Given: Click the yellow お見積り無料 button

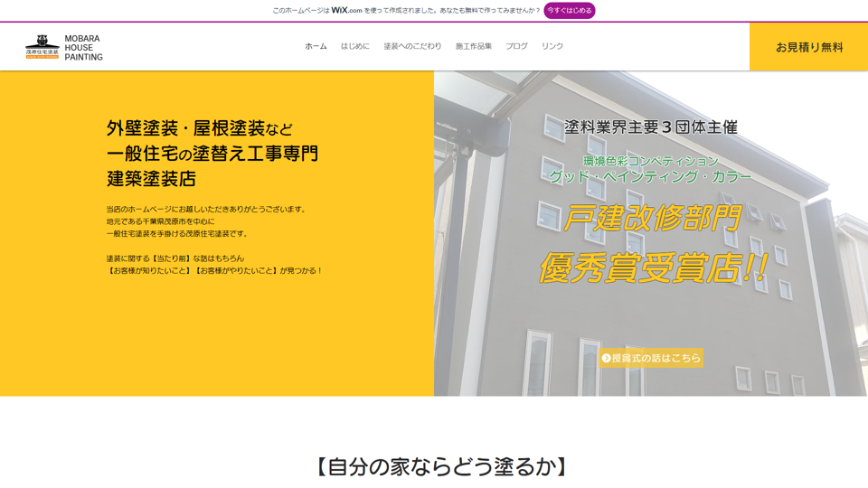Looking at the screenshot, I should [808, 47].
